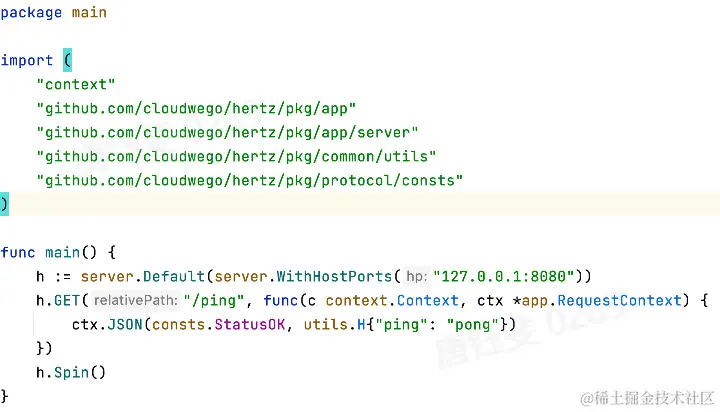Screen dimensions: 720x412
Task: Click the relativePath: parameter hint
Action: coord(135,300)
